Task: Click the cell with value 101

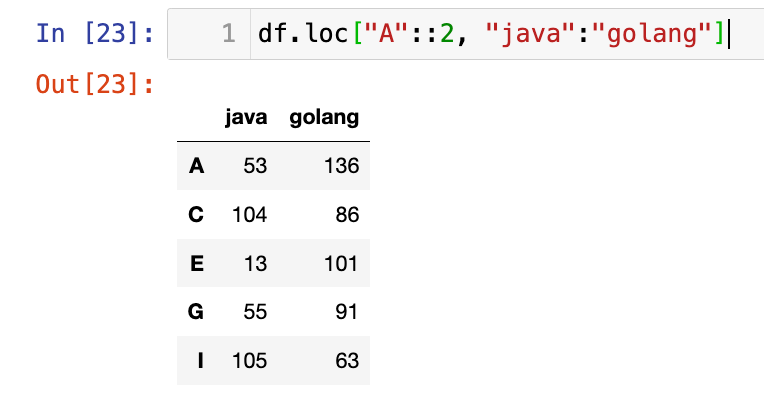Action: pyautogui.click(x=340, y=263)
